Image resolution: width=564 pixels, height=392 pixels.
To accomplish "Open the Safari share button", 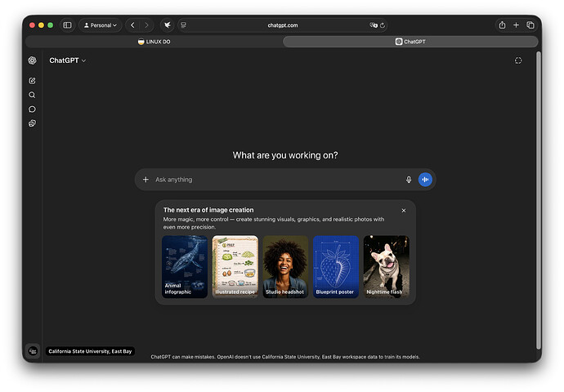I will tap(502, 25).
